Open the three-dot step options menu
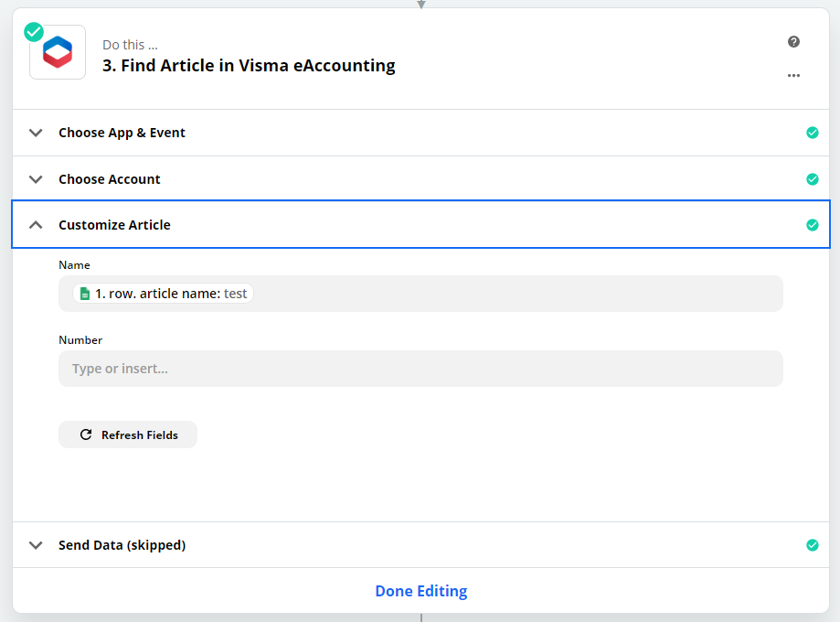Screen dimensions: 840x622 [x=793, y=75]
